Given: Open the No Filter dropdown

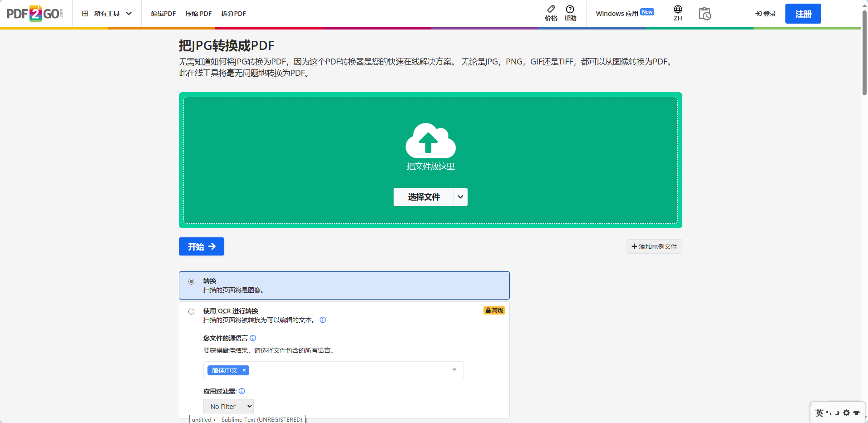Looking at the screenshot, I should pos(228,406).
